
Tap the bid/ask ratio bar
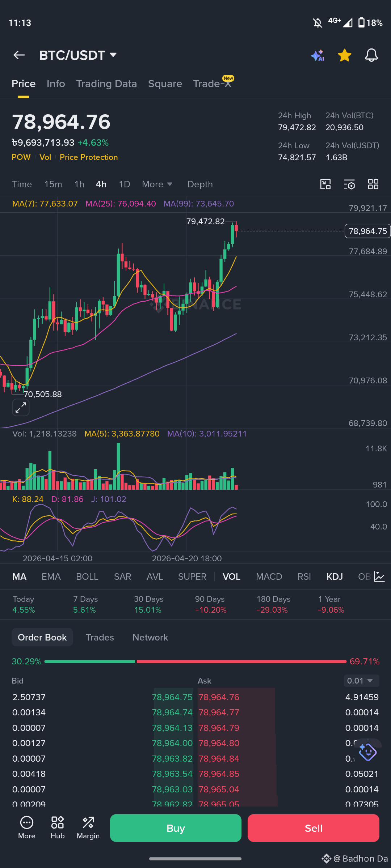(x=195, y=661)
